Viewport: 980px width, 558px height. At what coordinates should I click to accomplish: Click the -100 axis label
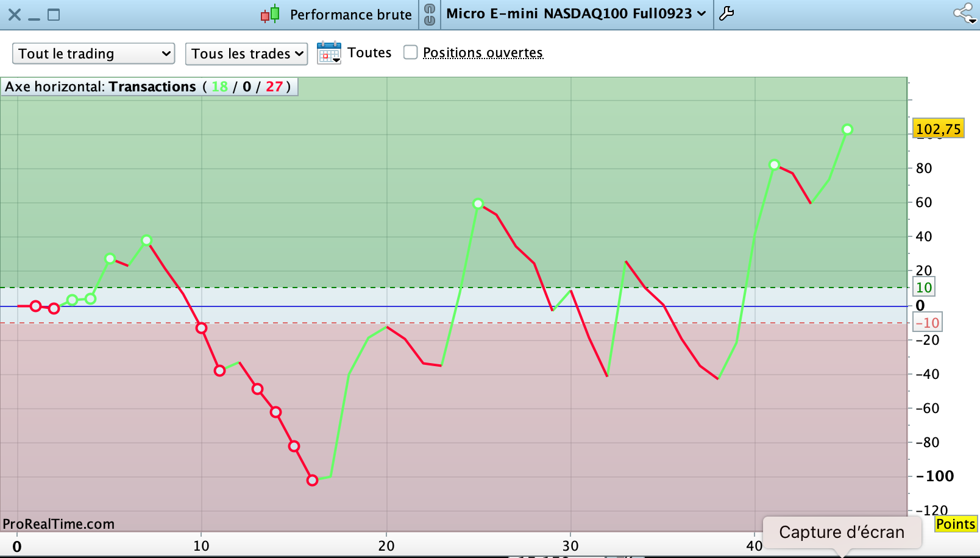[x=935, y=476]
